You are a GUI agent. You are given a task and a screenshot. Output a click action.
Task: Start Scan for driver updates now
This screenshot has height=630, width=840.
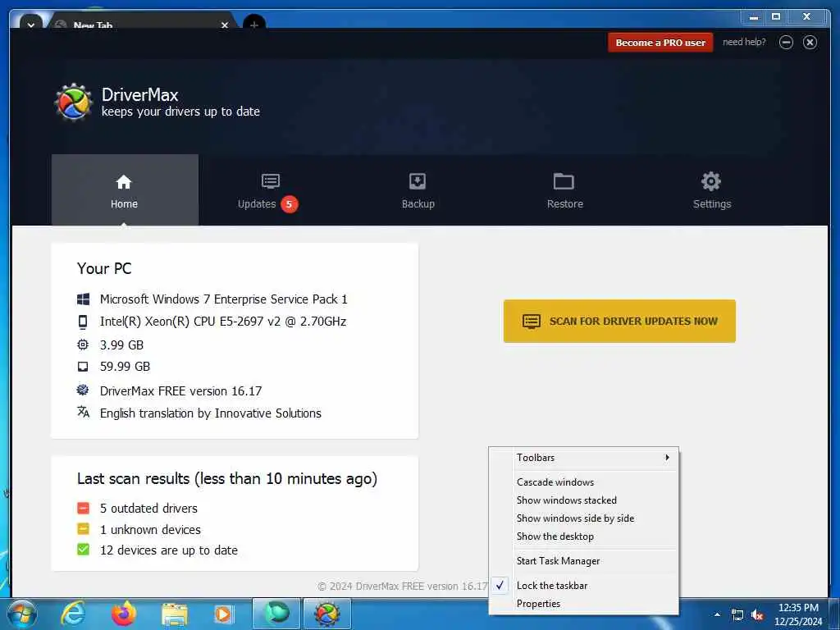[x=619, y=321]
